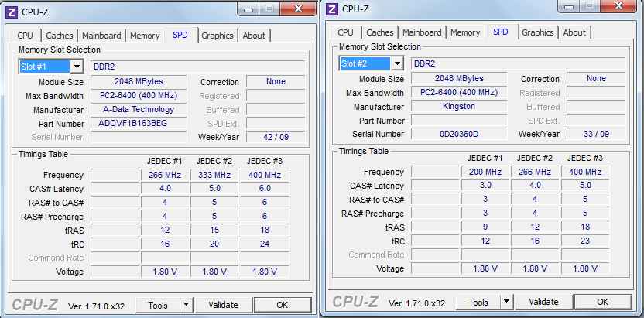Click the 200 MHz frequency cell

click(485, 172)
